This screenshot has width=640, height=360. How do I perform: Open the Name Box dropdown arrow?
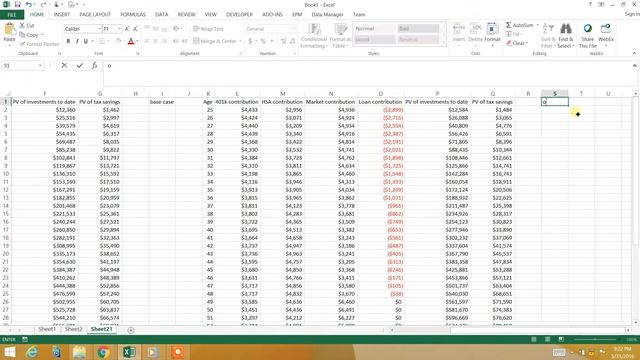(x=40, y=65)
